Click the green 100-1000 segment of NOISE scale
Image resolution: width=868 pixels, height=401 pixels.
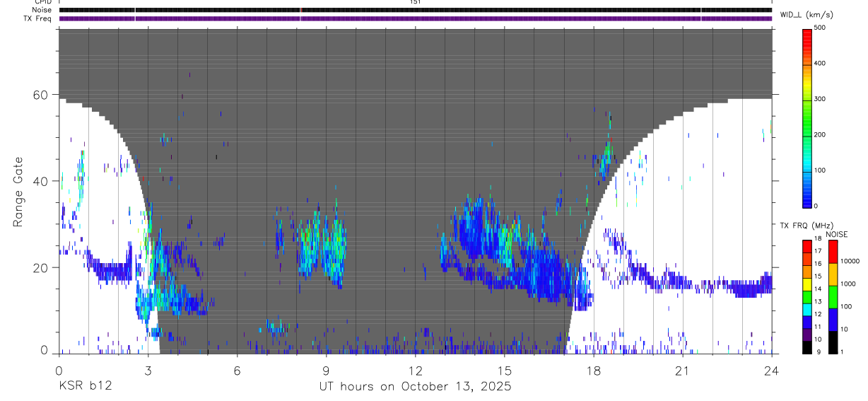point(833,297)
